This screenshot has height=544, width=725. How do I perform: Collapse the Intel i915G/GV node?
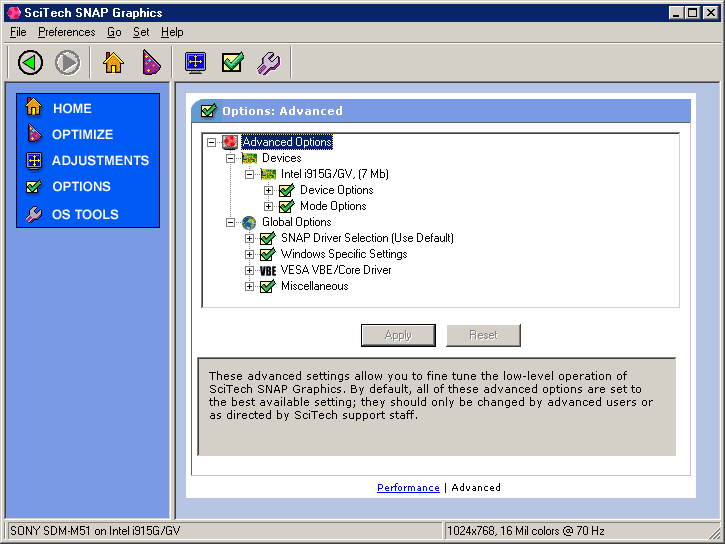[249, 174]
